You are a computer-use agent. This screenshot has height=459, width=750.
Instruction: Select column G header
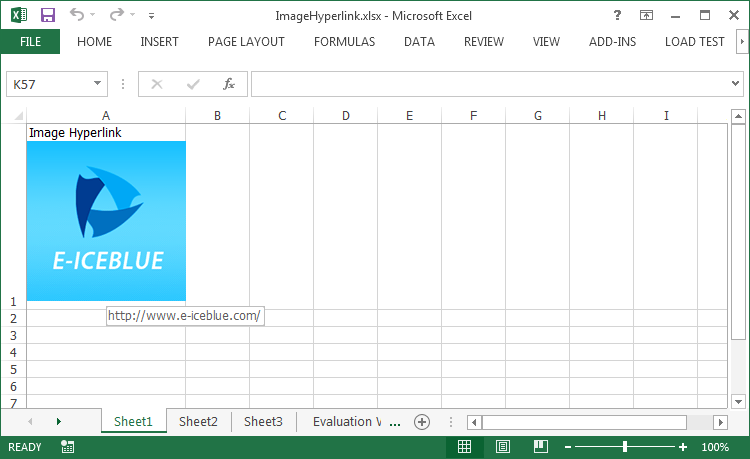click(x=538, y=116)
